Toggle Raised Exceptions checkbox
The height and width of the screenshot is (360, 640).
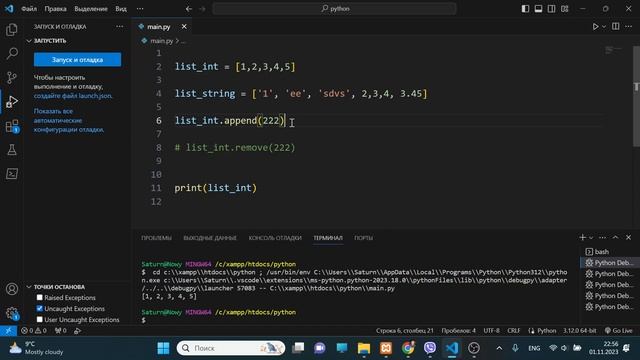[40, 298]
